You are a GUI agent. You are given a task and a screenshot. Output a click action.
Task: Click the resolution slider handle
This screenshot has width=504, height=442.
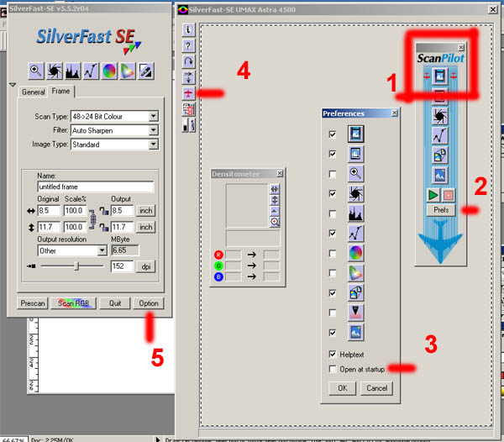(x=76, y=266)
